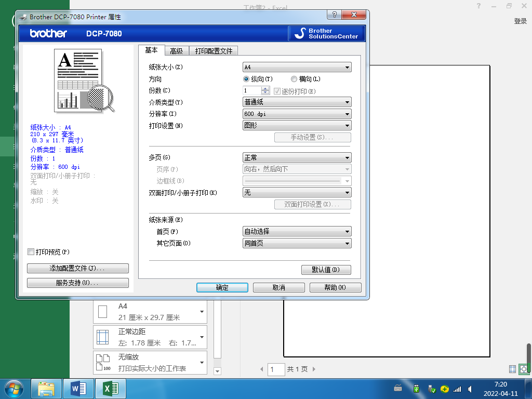Open the 打印设置 图形 dropdown
Image resolution: width=532 pixels, height=399 pixels.
pos(297,126)
